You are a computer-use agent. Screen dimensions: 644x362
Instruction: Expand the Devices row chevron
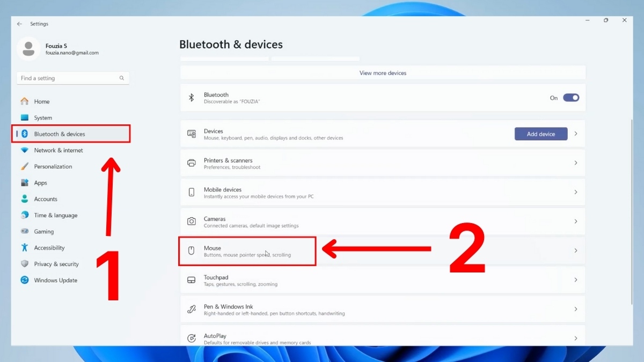[x=576, y=134]
